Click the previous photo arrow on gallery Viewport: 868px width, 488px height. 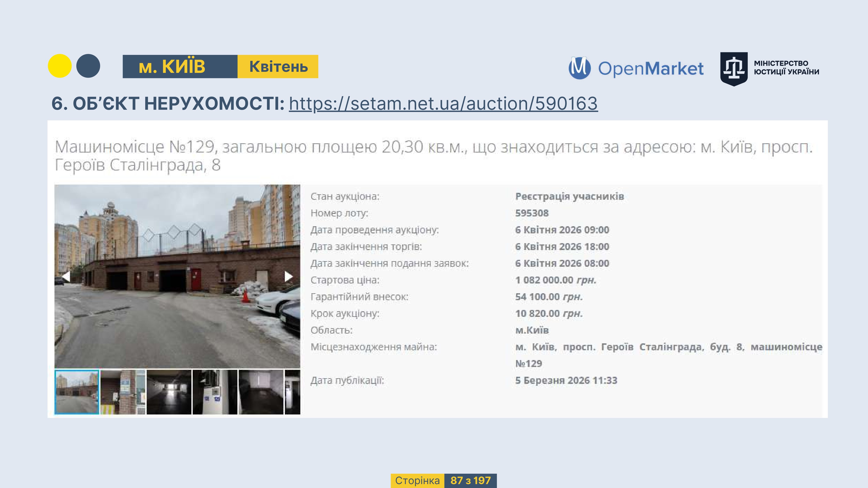click(66, 277)
